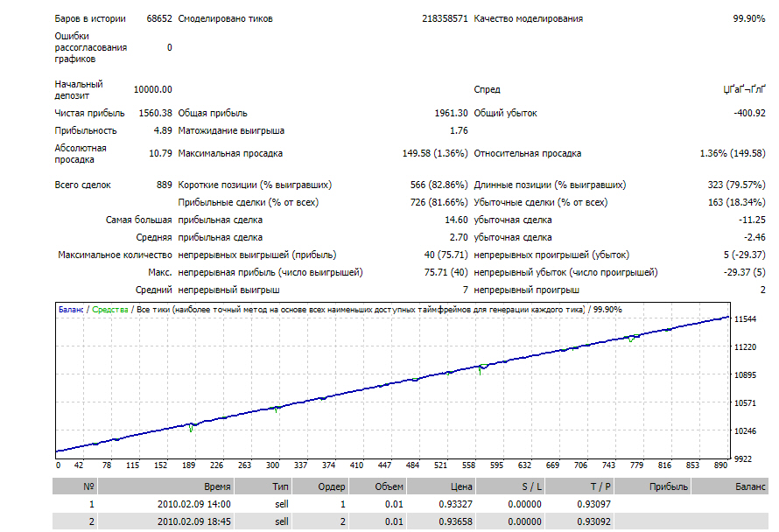779x532 pixels.
Task: Select maximal consecutive loss -29.37 (5)
Action: click(744, 272)
